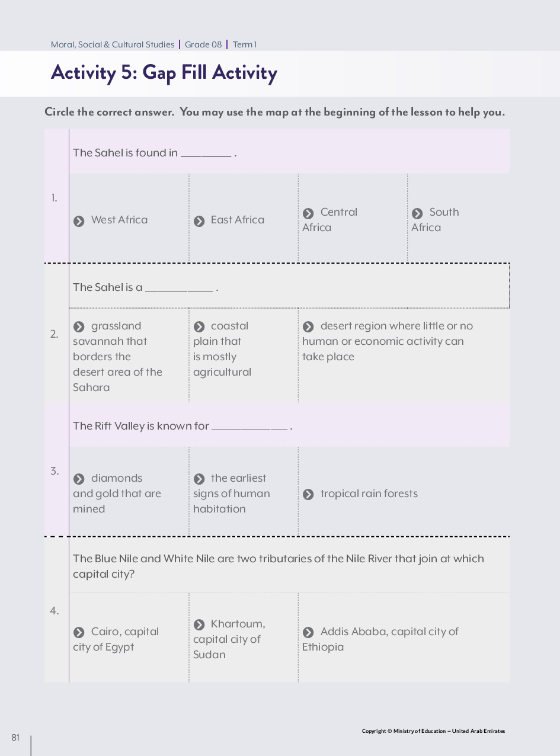560x756 pixels.
Task: Click the arrow icon next to Central Africa
Action: (308, 213)
